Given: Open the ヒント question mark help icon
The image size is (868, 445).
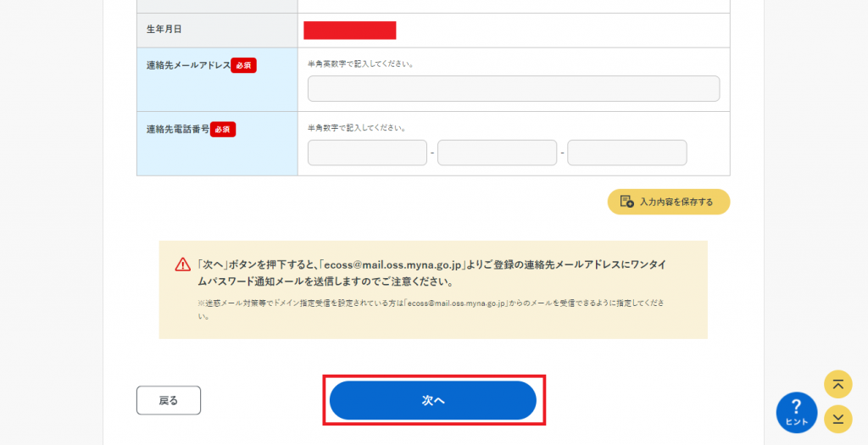Looking at the screenshot, I should (797, 412).
